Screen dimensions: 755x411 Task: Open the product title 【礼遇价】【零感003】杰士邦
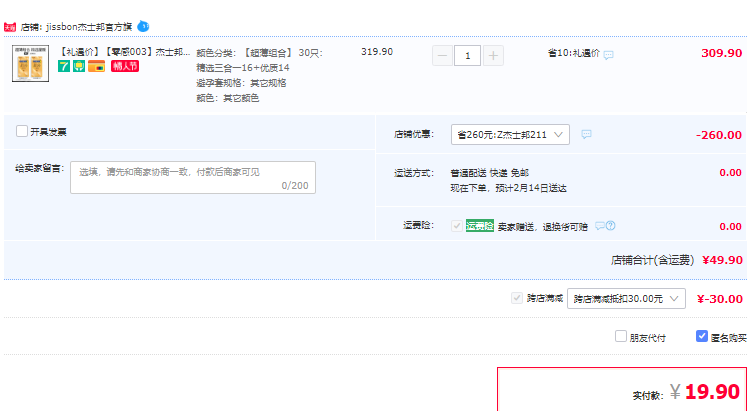click(x=124, y=51)
